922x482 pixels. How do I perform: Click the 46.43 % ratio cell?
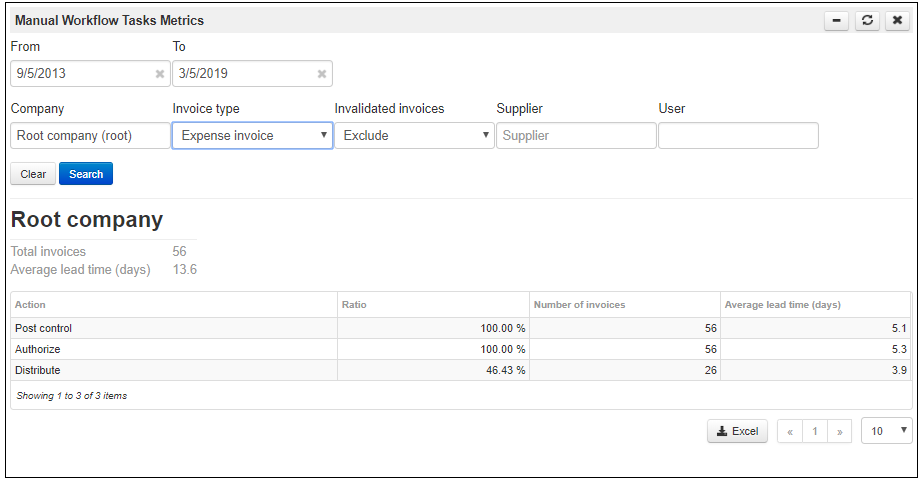pos(433,370)
